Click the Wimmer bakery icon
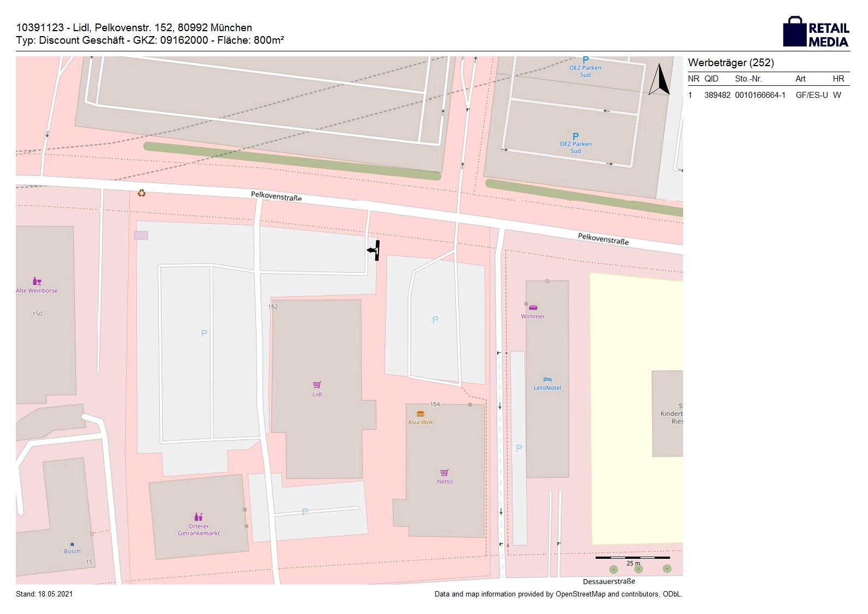The width and height of the screenshot is (868, 614). [533, 308]
